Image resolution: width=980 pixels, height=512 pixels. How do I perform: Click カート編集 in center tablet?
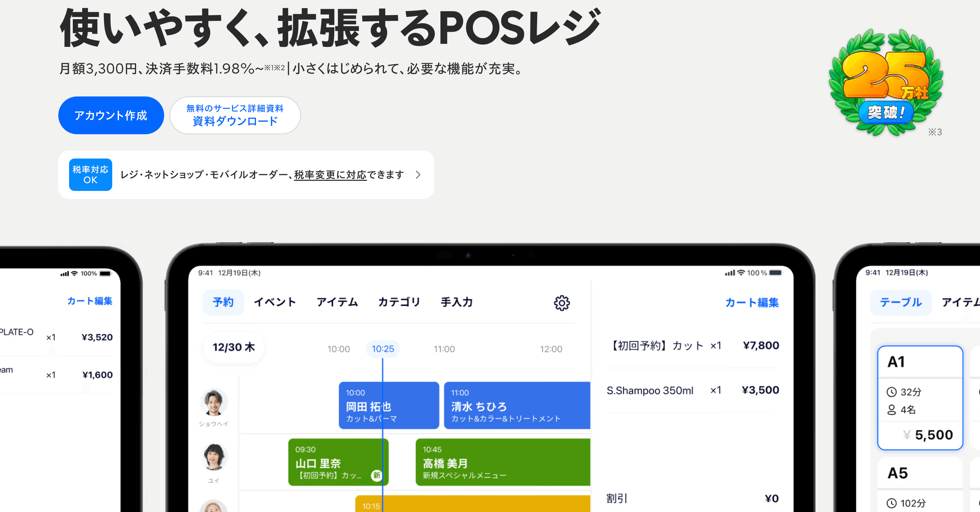752,303
